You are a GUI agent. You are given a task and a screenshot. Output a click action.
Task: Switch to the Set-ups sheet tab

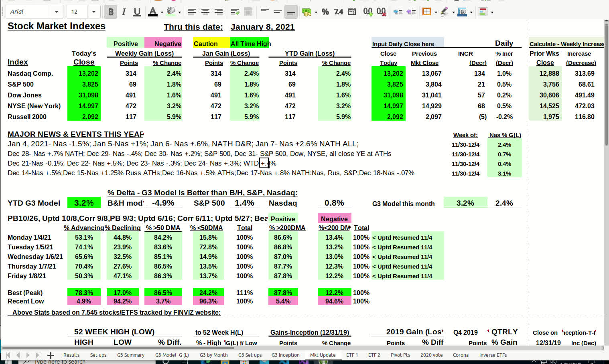click(x=98, y=355)
